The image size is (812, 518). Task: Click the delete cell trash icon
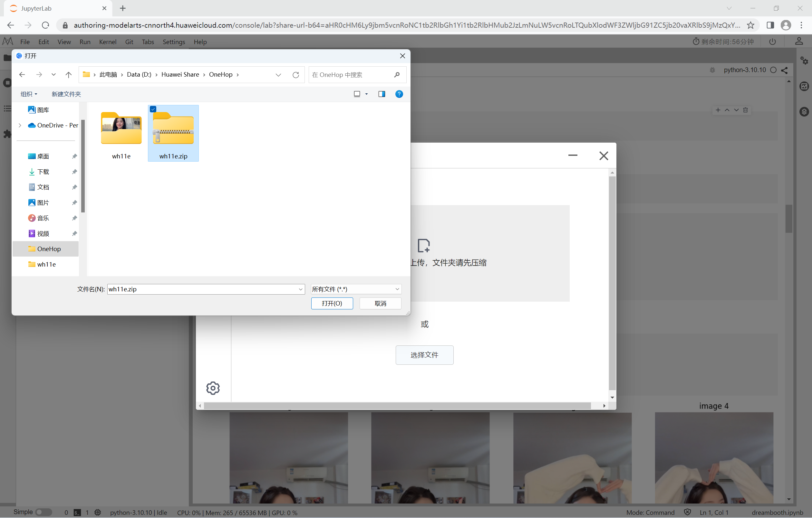pyautogui.click(x=746, y=110)
